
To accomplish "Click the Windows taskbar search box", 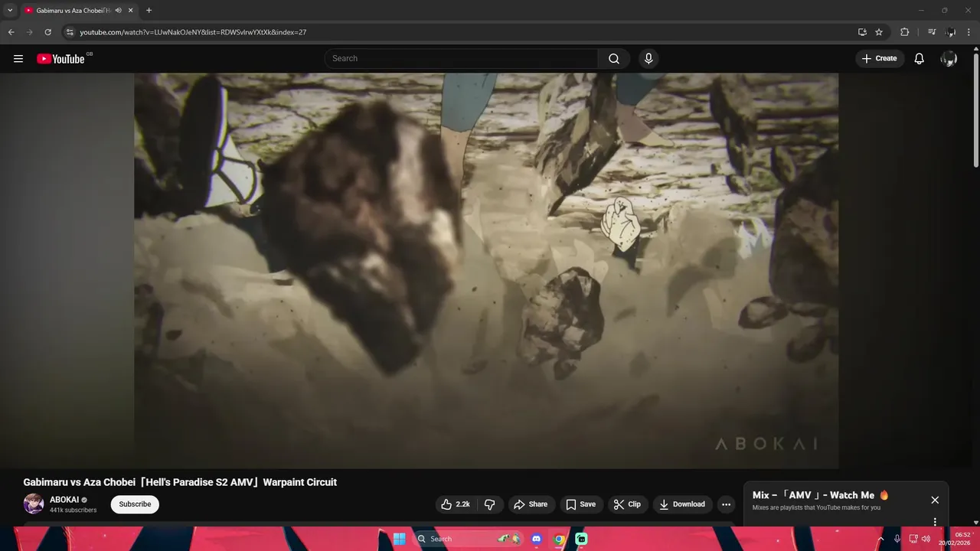I will 469,539.
